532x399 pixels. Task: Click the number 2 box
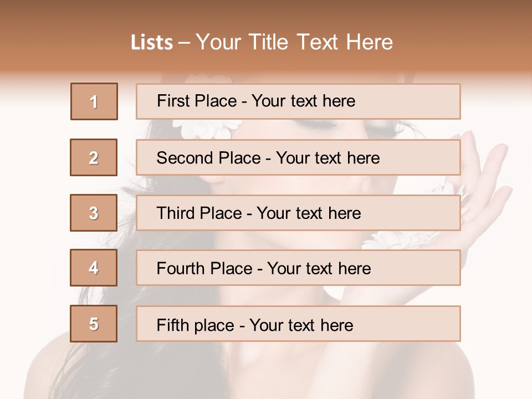(x=94, y=157)
